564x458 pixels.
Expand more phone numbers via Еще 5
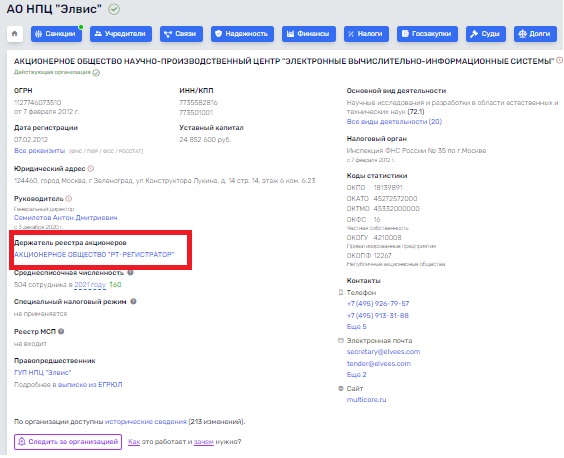point(356,327)
